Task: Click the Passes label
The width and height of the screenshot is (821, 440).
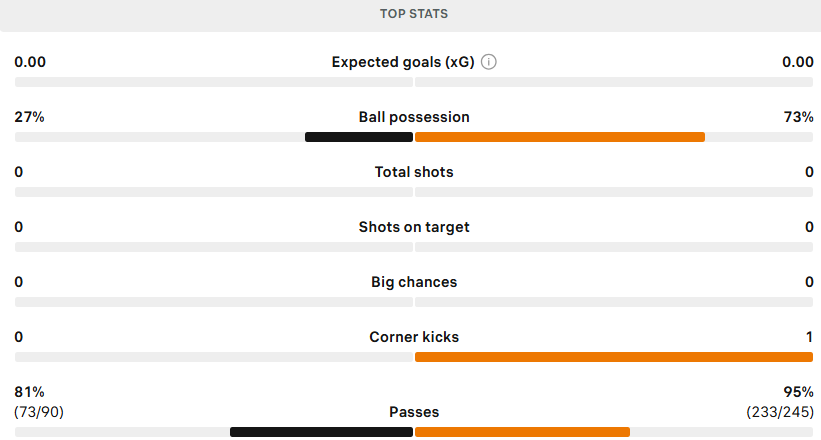Action: (414, 412)
